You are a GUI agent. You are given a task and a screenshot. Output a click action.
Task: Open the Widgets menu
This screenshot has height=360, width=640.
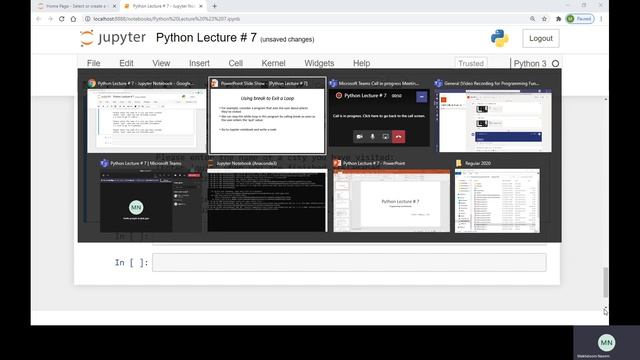tap(319, 63)
